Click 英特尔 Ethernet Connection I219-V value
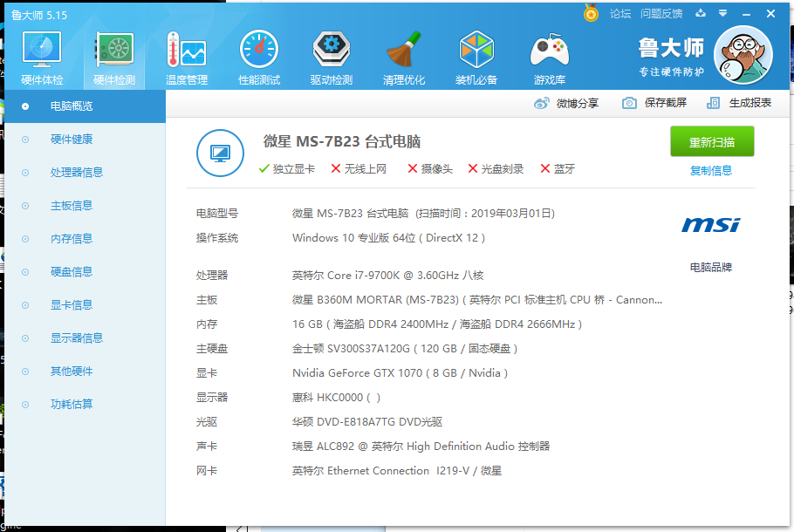The width and height of the screenshot is (794, 532). point(396,471)
